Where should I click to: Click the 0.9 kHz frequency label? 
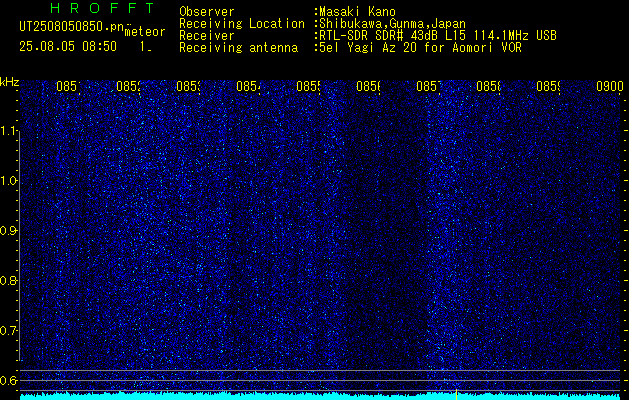point(10,231)
